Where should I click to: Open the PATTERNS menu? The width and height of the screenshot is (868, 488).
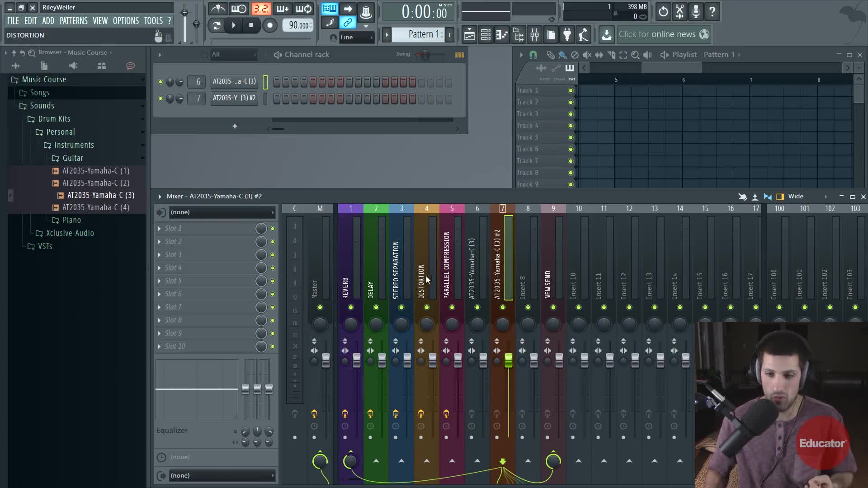click(73, 21)
